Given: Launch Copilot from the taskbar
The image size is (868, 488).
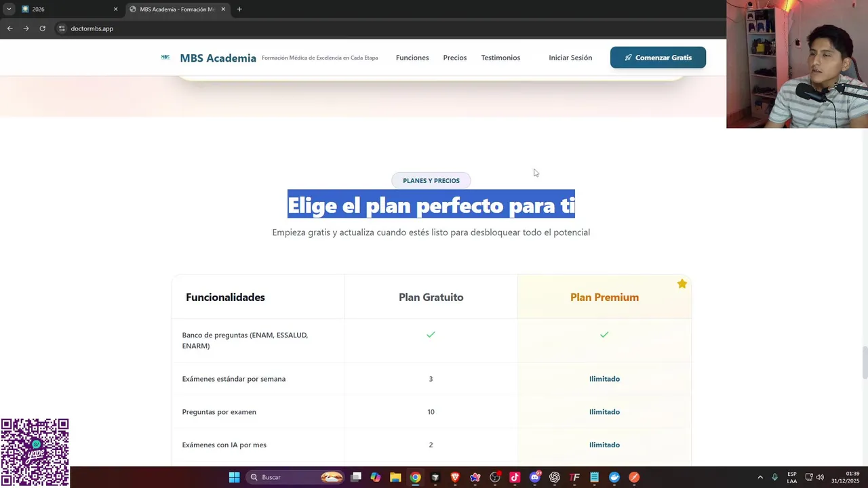Looking at the screenshot, I should tap(376, 477).
